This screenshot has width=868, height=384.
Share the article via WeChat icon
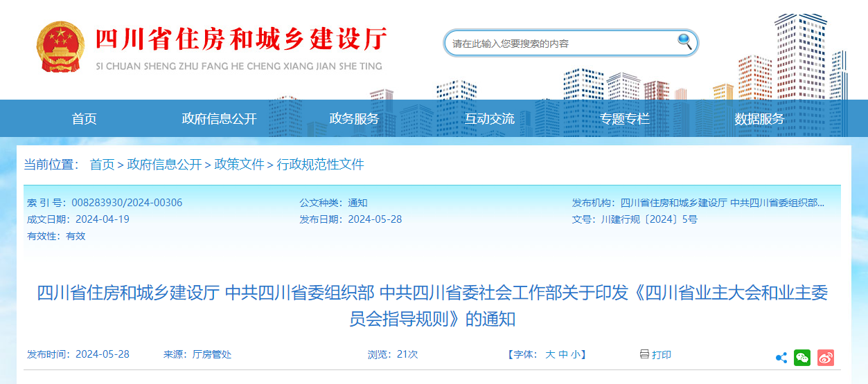(x=802, y=358)
